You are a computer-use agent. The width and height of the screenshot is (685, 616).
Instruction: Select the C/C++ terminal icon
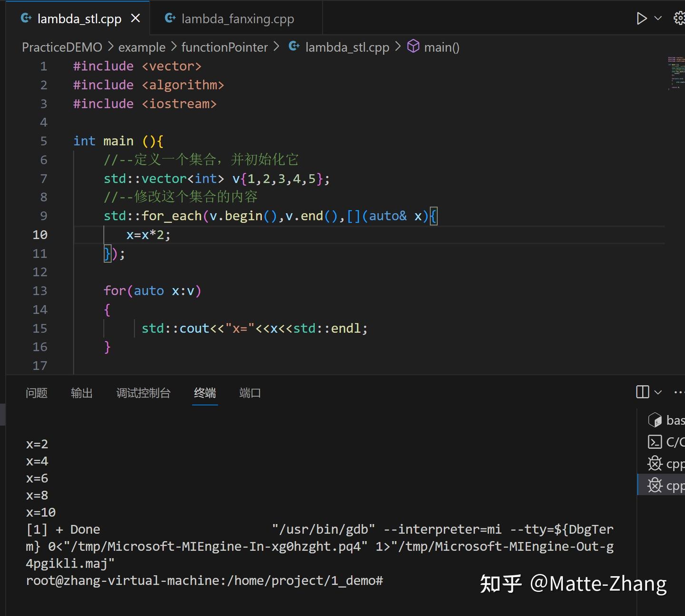[655, 442]
